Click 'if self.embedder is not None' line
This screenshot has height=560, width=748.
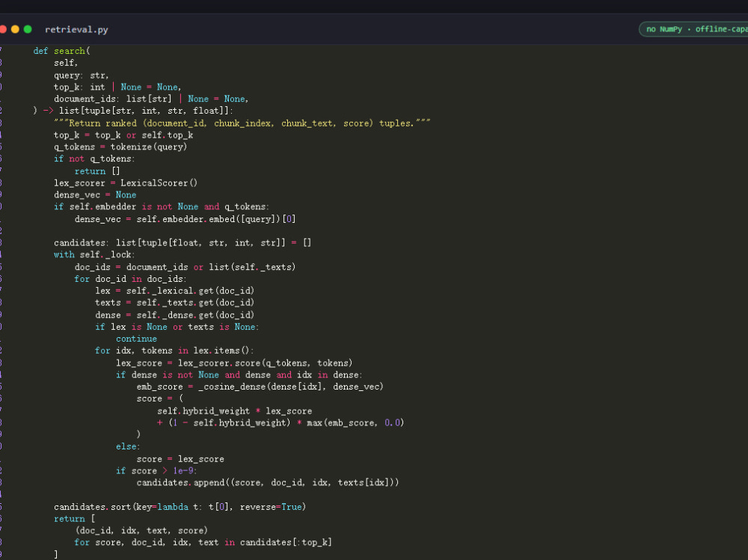pos(162,206)
